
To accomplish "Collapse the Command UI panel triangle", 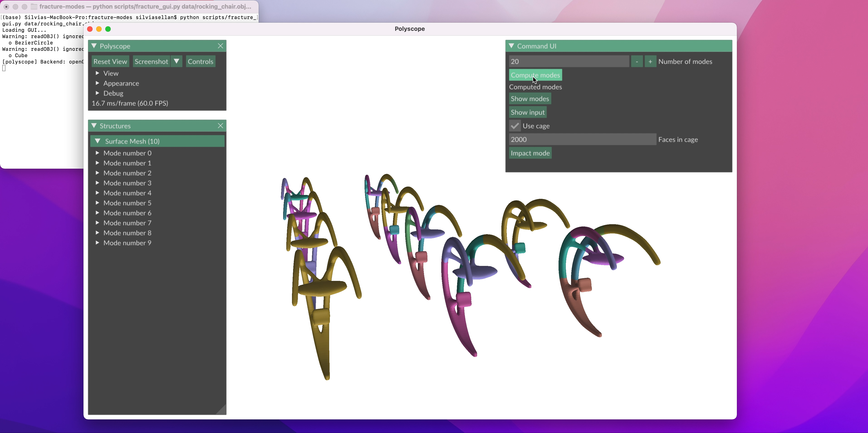I will (512, 46).
